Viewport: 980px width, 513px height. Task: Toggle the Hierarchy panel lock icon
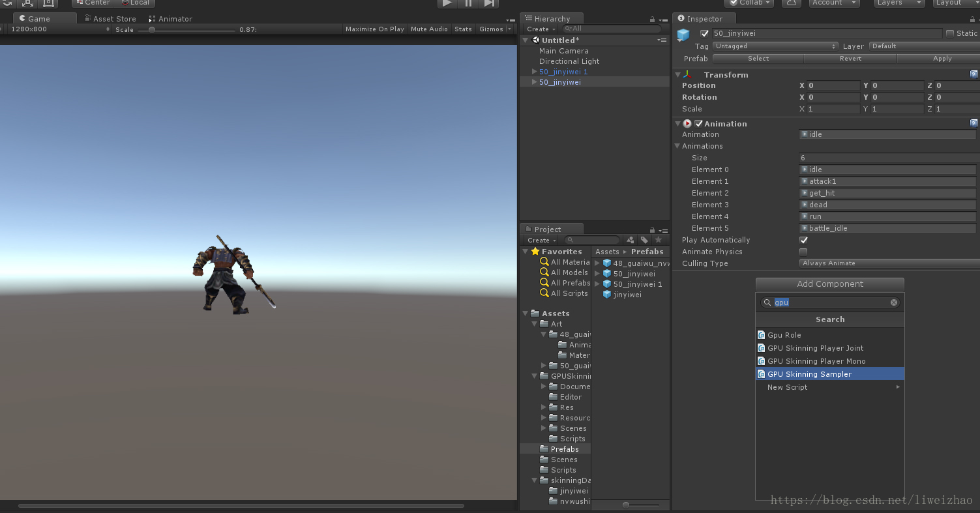coord(653,20)
